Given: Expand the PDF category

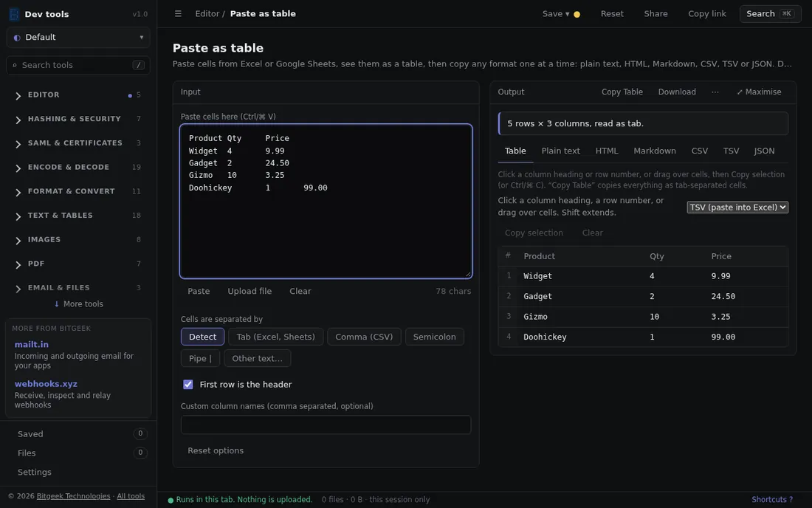Looking at the screenshot, I should click(x=78, y=264).
